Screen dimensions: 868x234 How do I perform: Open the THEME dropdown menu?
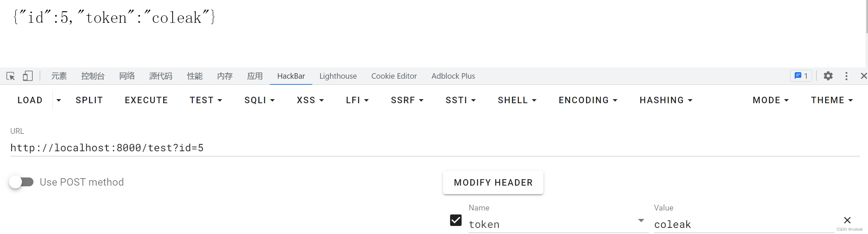[x=832, y=100]
